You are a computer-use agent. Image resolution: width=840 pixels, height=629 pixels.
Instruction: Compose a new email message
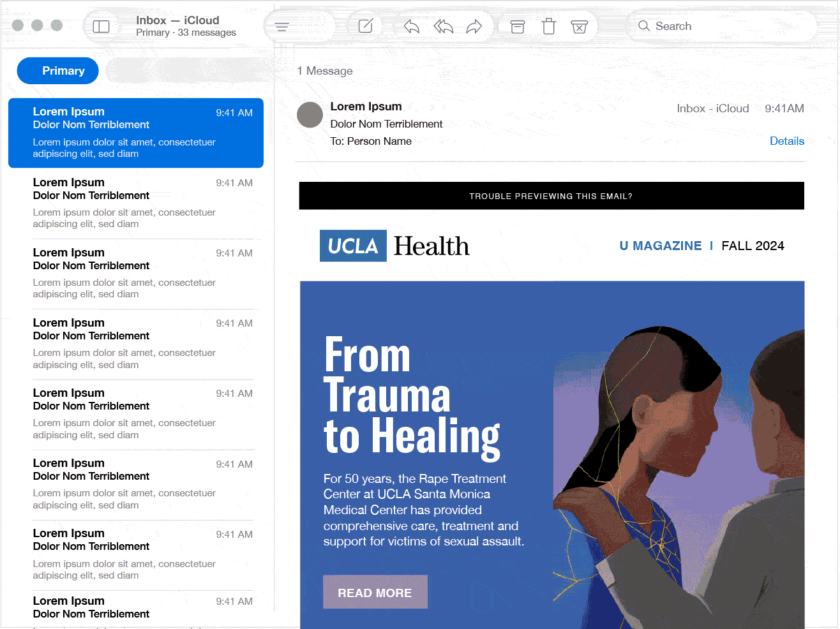coord(365,26)
